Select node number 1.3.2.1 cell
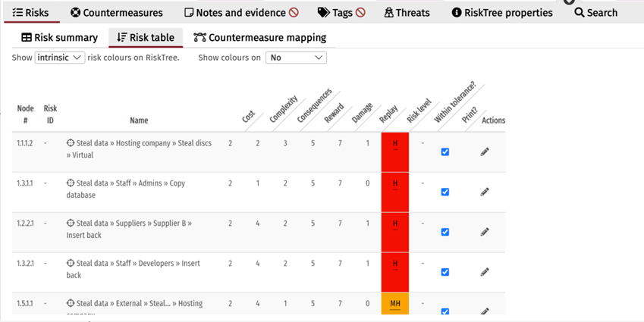The height and width of the screenshot is (322, 644). pos(24,263)
